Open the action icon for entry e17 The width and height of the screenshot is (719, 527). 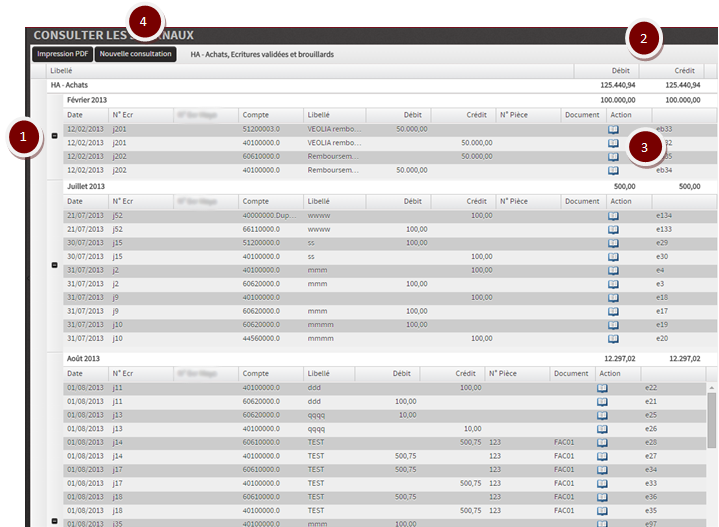pos(614,311)
